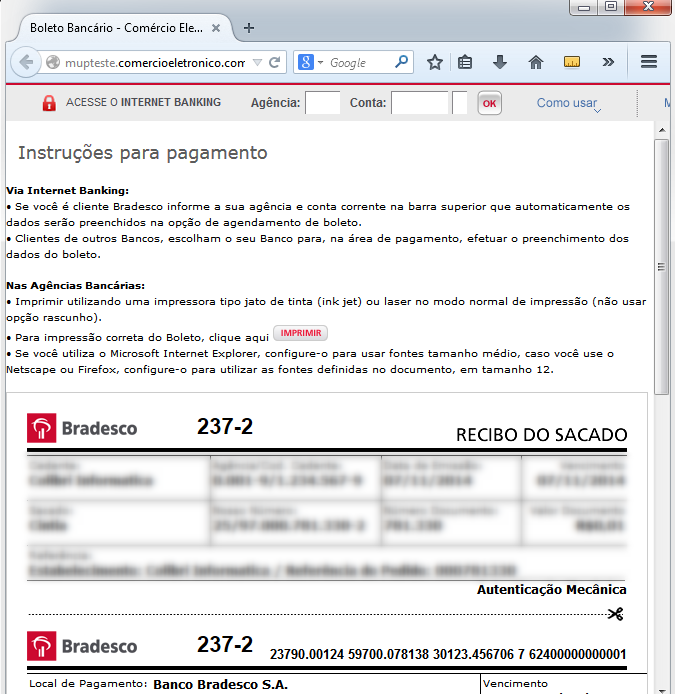Open the bookmarks list icon

click(x=465, y=62)
